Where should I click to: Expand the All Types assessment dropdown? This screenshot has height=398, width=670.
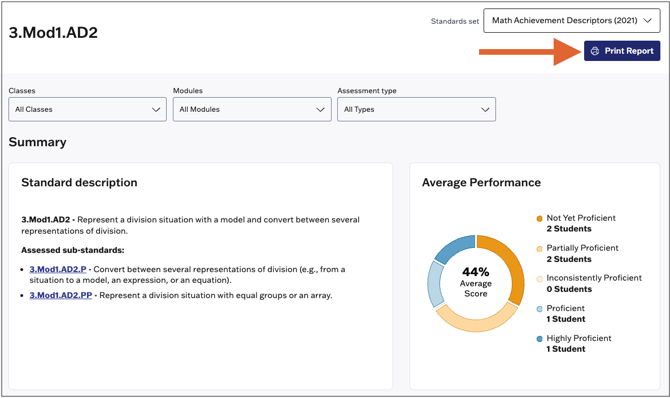417,109
